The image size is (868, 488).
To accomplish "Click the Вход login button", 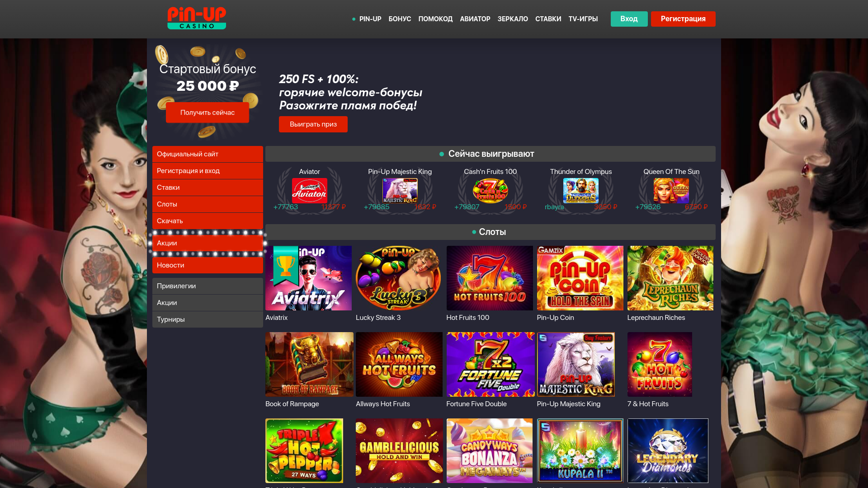I will (629, 19).
